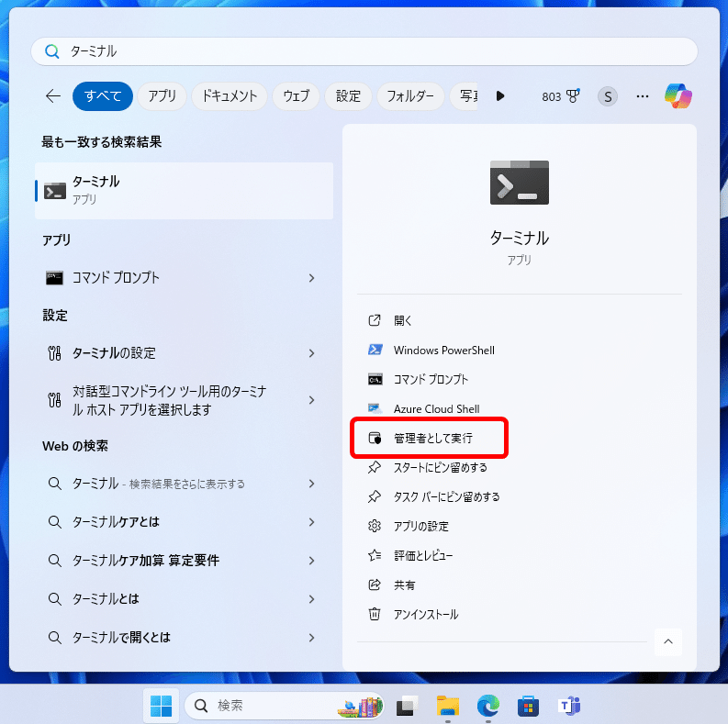Click the 開く open icon
The image size is (728, 724).
(375, 320)
